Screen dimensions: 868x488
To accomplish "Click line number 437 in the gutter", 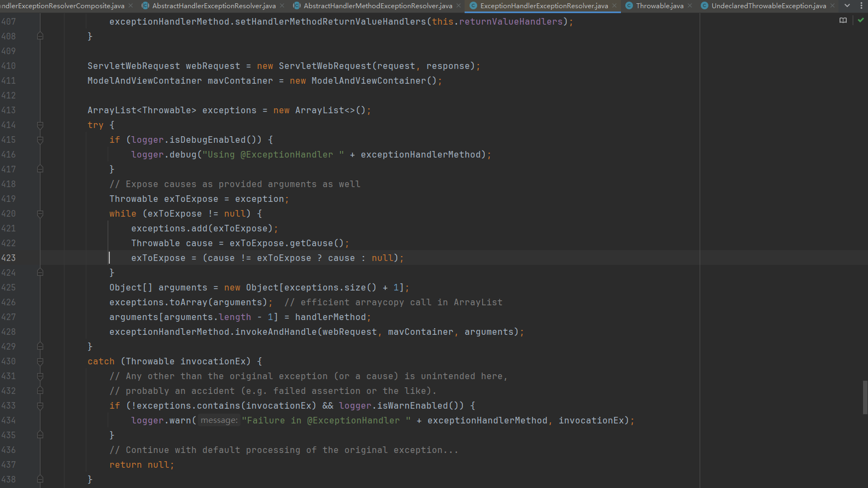I will [9, 465].
